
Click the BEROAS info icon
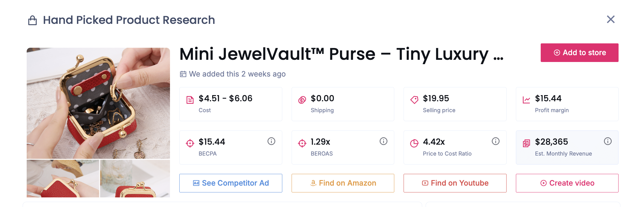click(383, 141)
